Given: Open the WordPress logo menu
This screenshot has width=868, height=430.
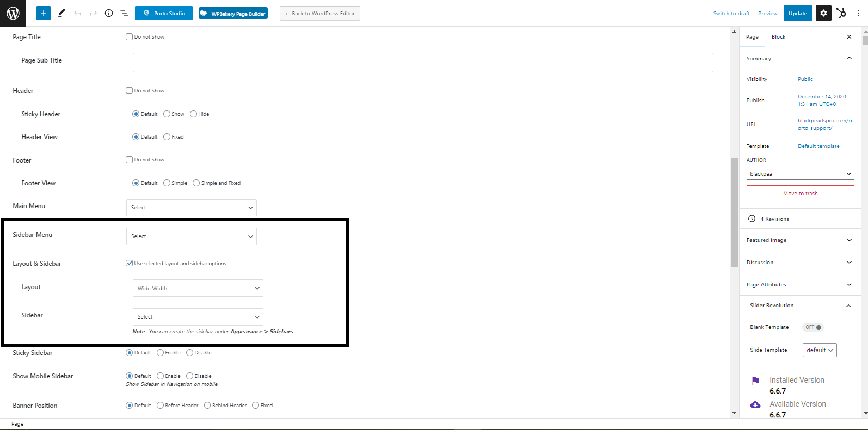Looking at the screenshot, I should (x=13, y=13).
